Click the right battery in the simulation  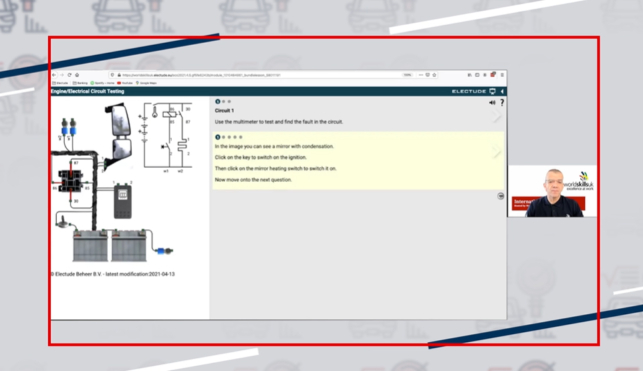tap(129, 245)
